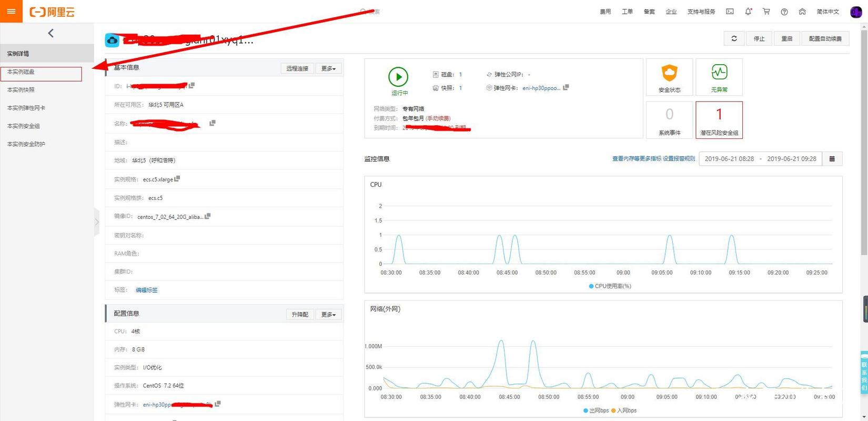The image size is (868, 421).
Task: Open the 潜在风险安全组 card
Action: coord(719,120)
